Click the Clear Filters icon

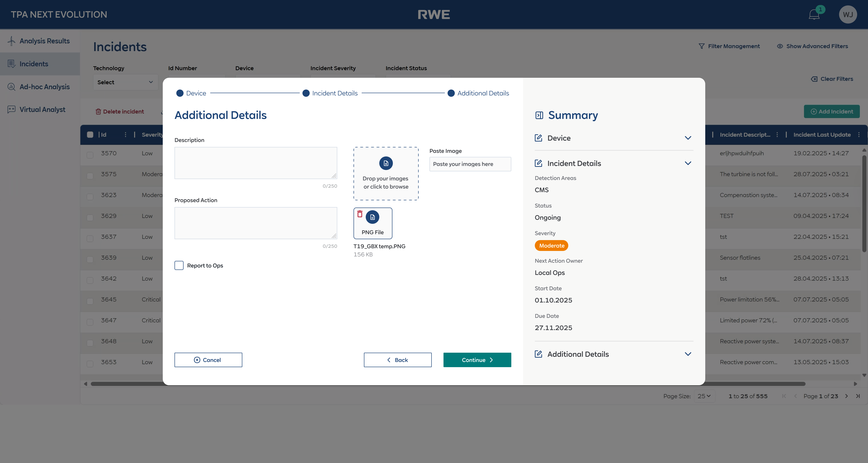point(814,79)
